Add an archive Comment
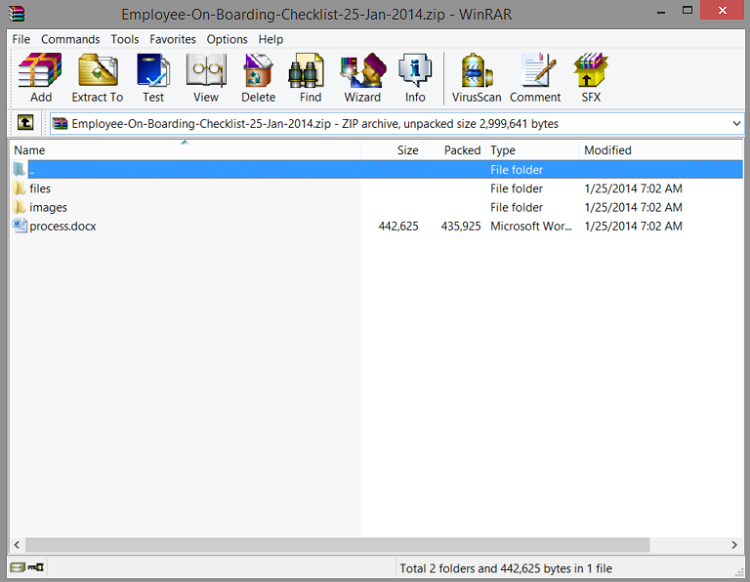The image size is (750, 582). click(535, 78)
